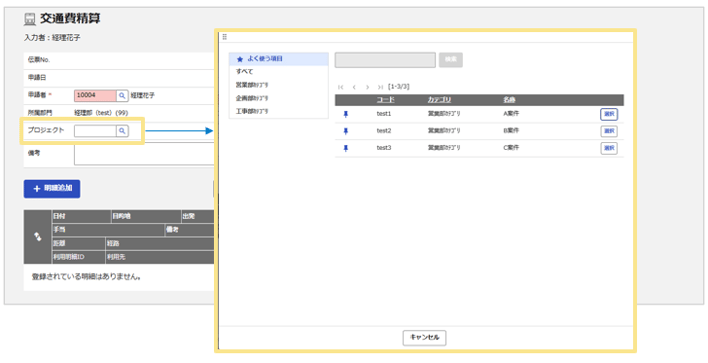708x363 pixels.
Task: Click the sort arrows icon in detail table header
Action: [38, 237]
